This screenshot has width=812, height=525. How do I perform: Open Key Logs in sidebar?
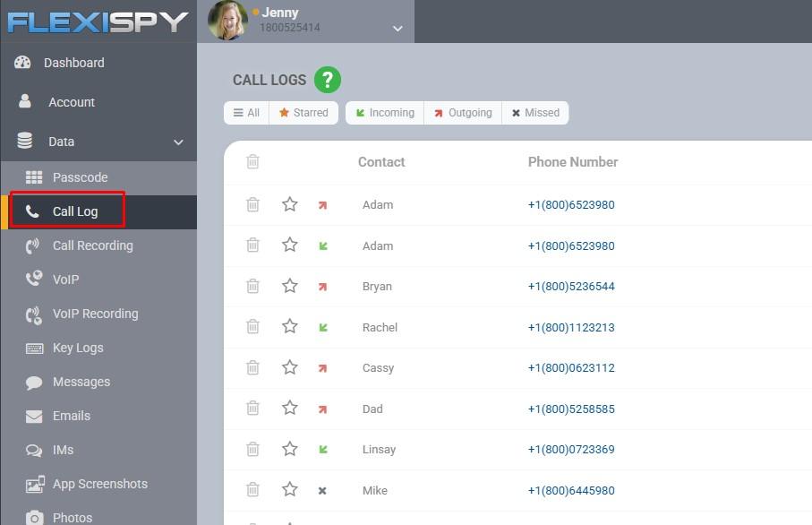78,348
